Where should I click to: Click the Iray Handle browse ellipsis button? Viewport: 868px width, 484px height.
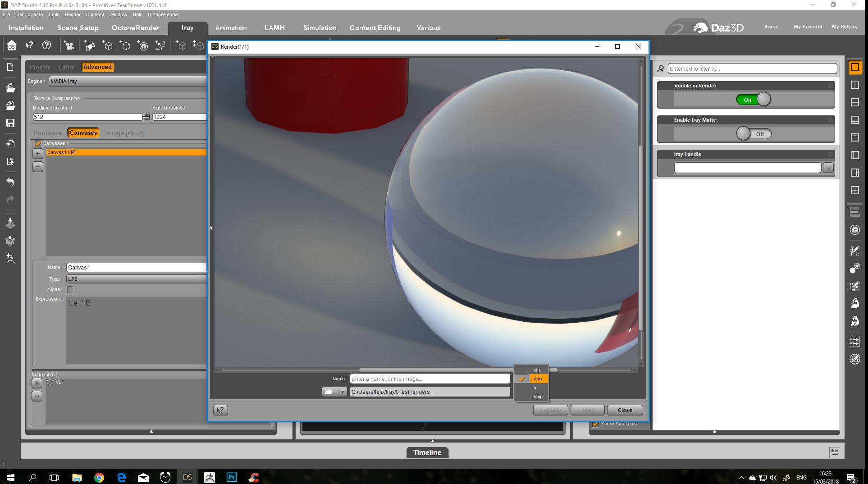pyautogui.click(x=828, y=168)
